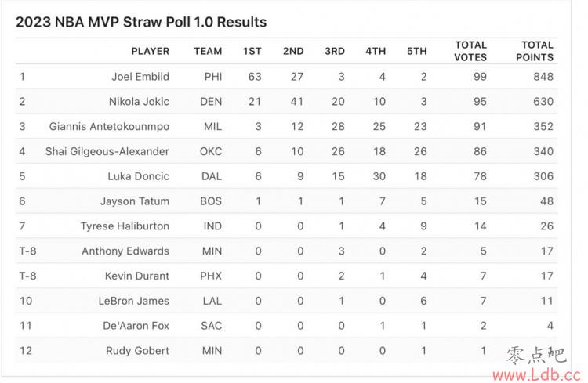The height and width of the screenshot is (383, 588).
Task: Select Kevin Durant's row name
Action: (x=137, y=276)
